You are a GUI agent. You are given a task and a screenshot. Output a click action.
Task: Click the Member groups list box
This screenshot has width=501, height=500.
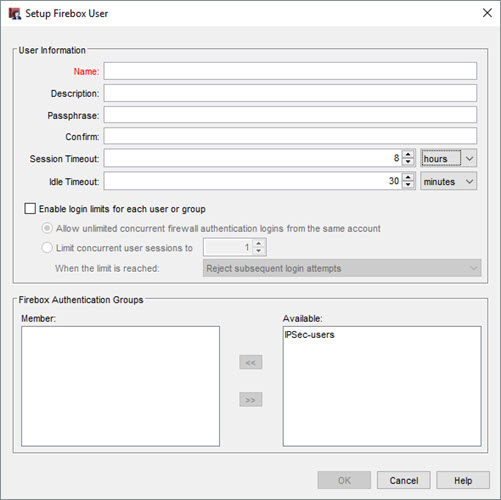tap(120, 386)
